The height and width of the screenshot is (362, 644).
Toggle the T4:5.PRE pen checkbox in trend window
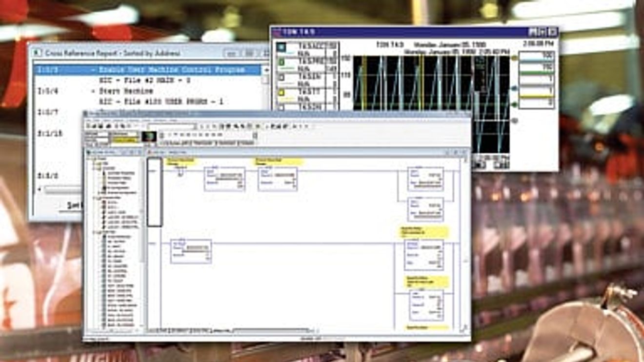tap(281, 62)
